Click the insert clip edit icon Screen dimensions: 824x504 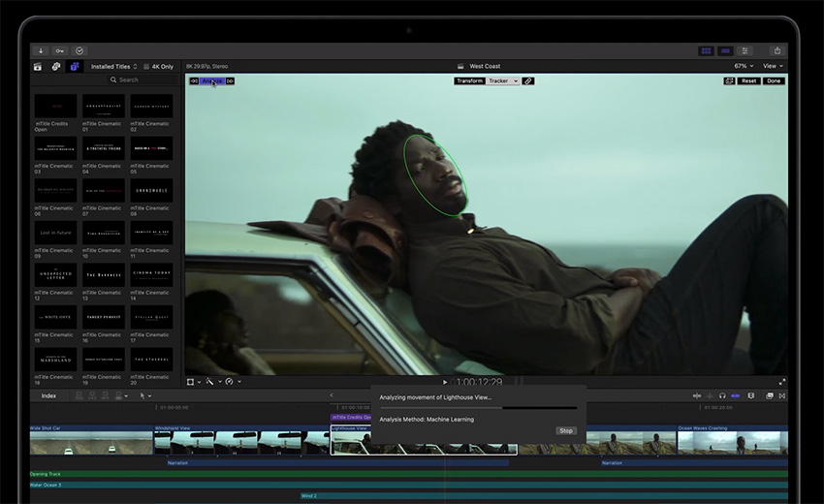(x=92, y=395)
